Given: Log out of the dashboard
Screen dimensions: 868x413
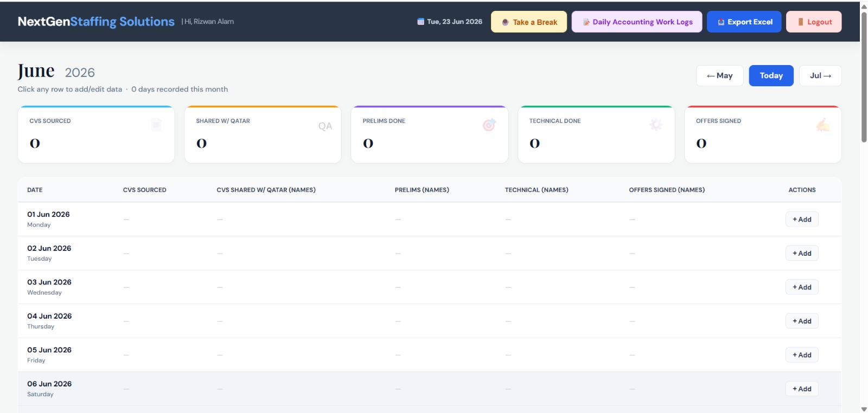Looking at the screenshot, I should pyautogui.click(x=814, y=22).
